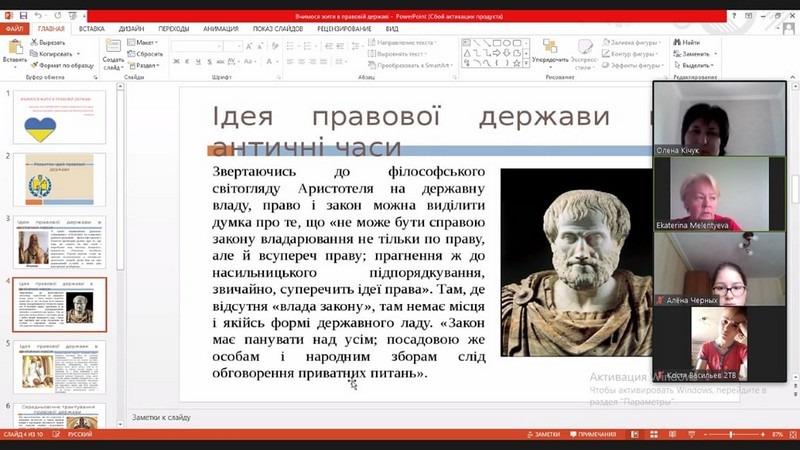Switch to ВСТАВКА (Insert) tab
Screen dimensions: 800x450
tap(92, 29)
